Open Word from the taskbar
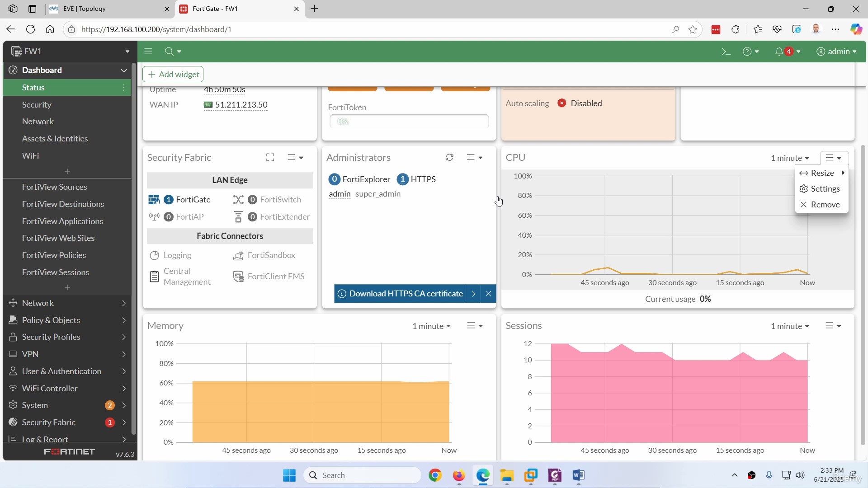The width and height of the screenshot is (868, 488). pyautogui.click(x=579, y=475)
